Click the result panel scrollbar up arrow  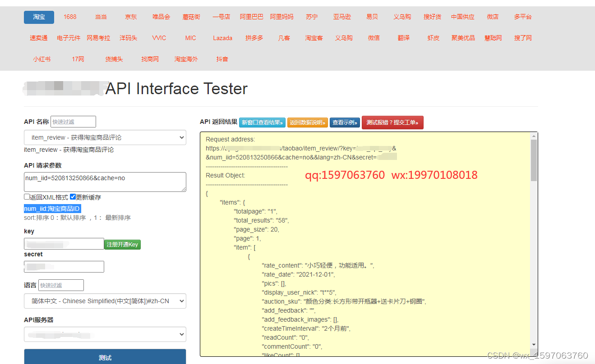click(534, 136)
